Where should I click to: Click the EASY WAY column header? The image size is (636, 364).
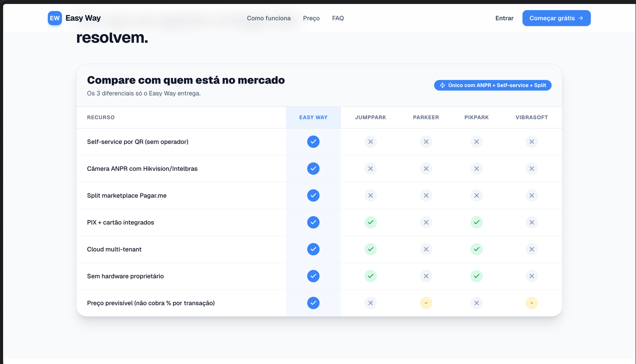[x=313, y=118]
